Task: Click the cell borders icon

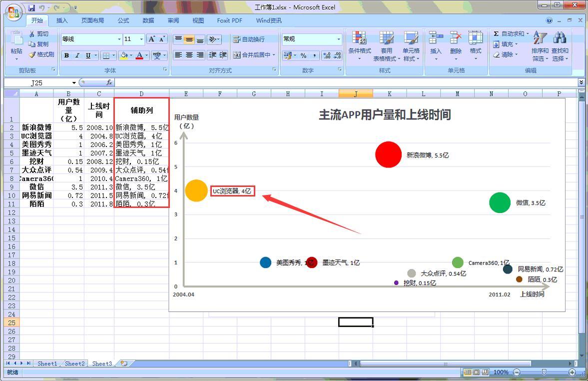Action: point(106,55)
